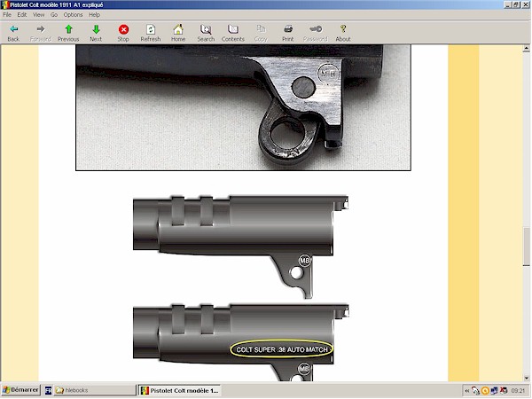The image size is (532, 399).
Task: Click the disabled Forward arrow
Action: 41,34
